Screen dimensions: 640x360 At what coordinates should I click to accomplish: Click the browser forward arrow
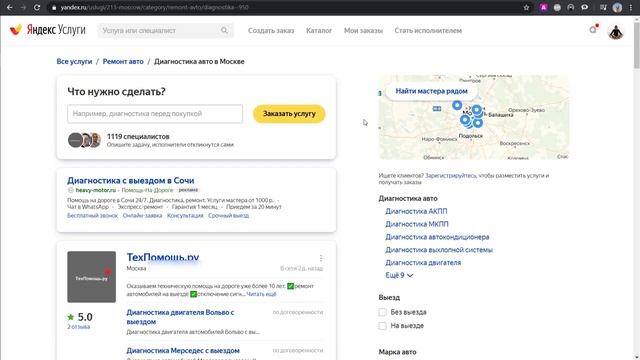coord(23,7)
